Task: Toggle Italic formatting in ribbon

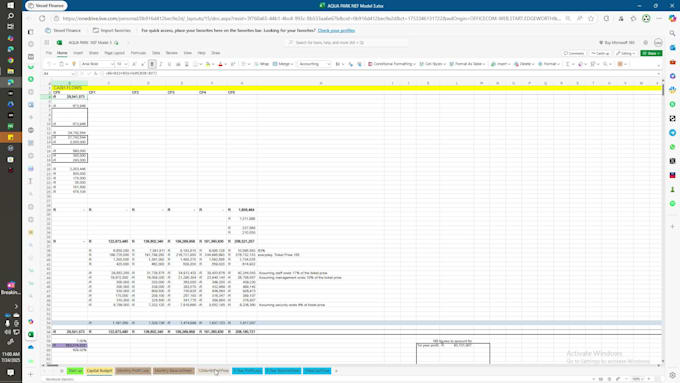Action: pyautogui.click(x=160, y=64)
